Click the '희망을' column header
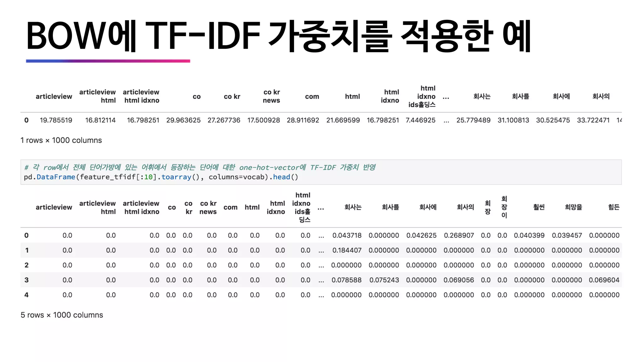This screenshot has width=644, height=362. pyautogui.click(x=573, y=207)
